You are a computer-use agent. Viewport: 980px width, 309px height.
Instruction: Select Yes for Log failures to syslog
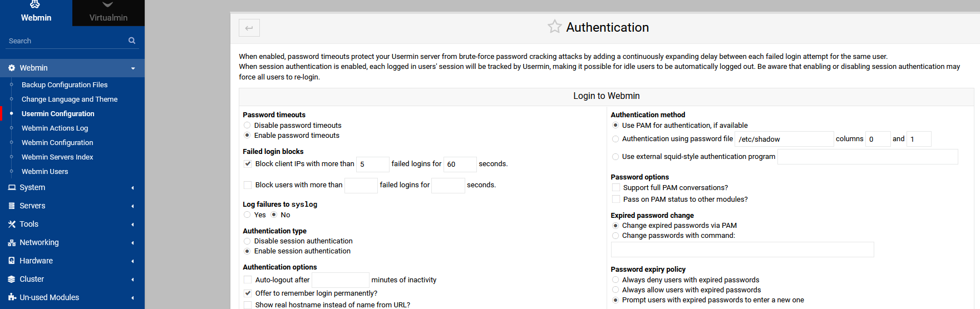coord(247,215)
